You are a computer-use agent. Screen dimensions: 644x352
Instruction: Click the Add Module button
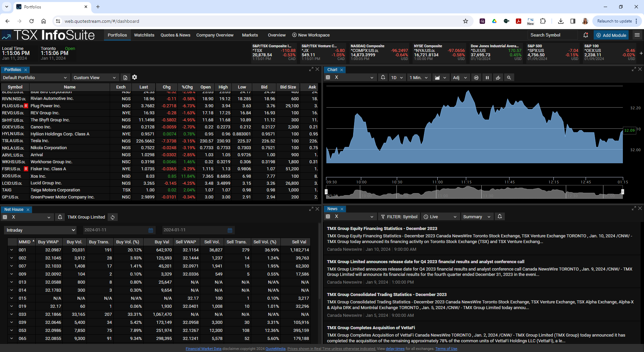(611, 35)
